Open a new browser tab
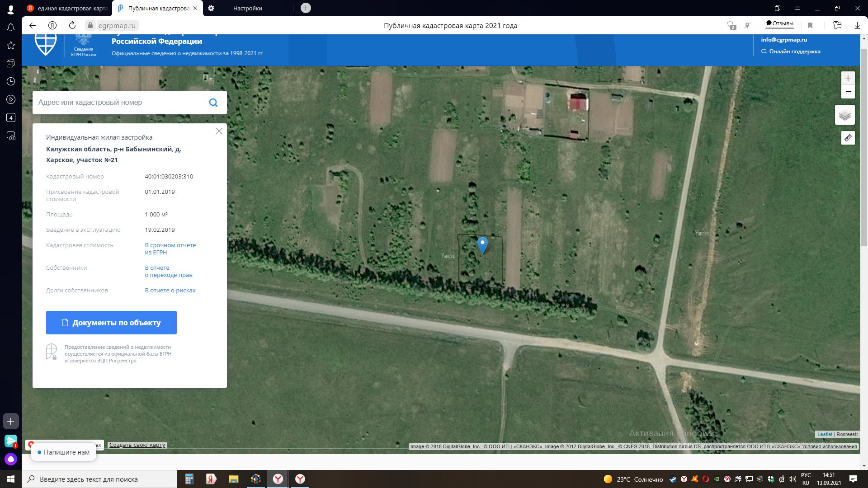This screenshot has height=488, width=868. [306, 8]
